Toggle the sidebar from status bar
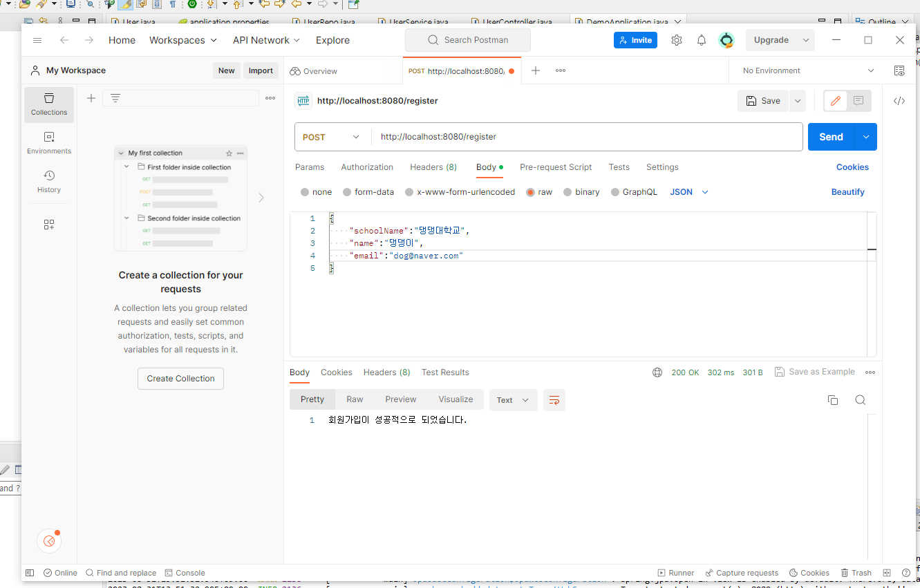The image size is (920, 588). click(30, 573)
